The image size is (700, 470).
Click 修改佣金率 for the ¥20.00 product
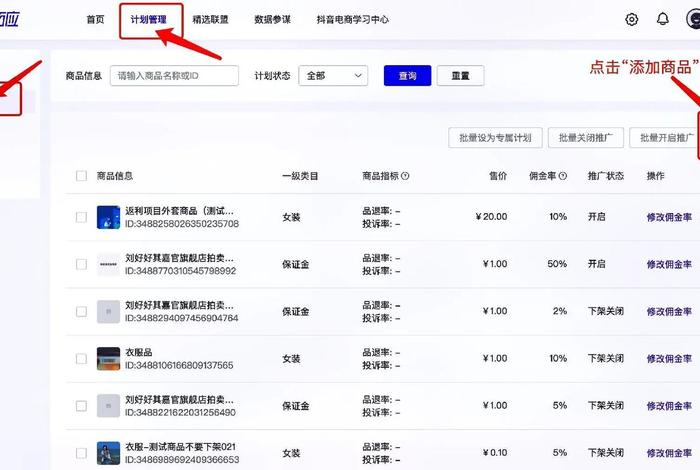click(x=669, y=217)
